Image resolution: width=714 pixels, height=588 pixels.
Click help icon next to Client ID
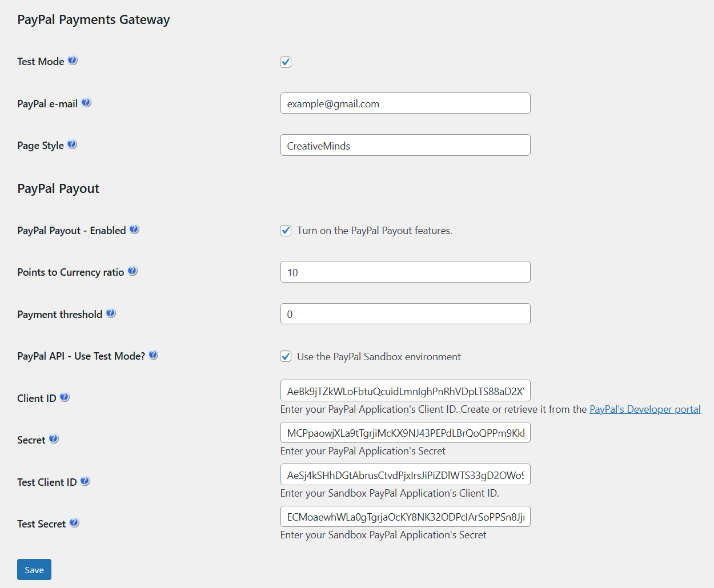pyautogui.click(x=65, y=397)
